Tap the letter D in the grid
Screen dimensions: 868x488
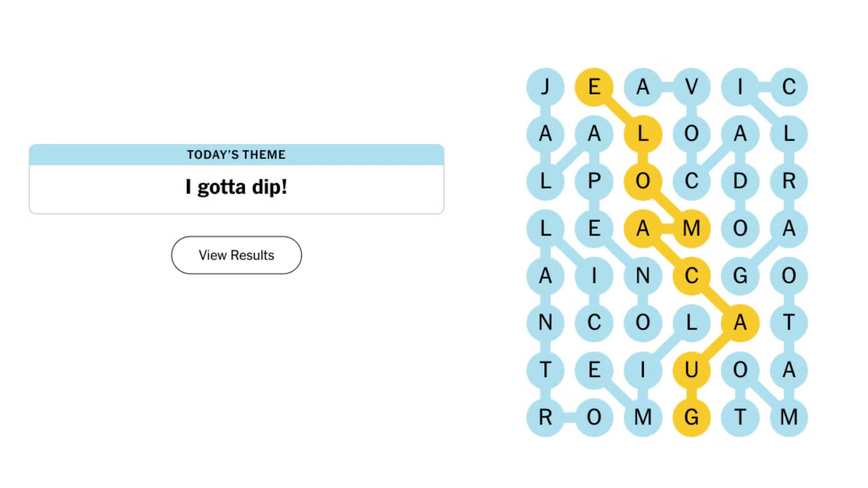pyautogui.click(x=740, y=181)
